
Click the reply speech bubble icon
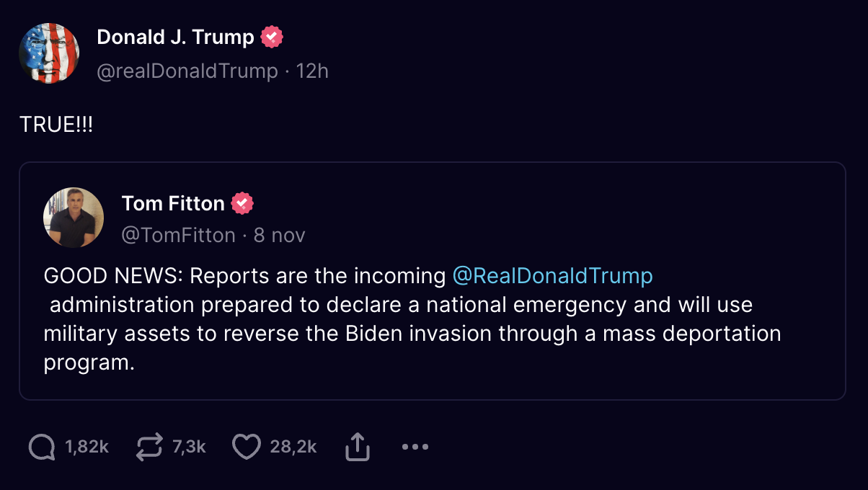pos(42,447)
